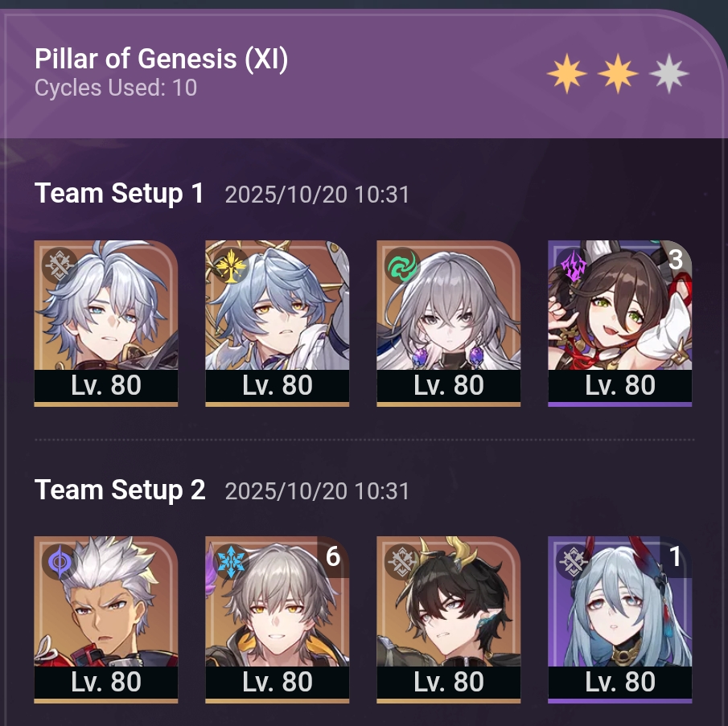Click the Wind element icon on third character
The width and height of the screenshot is (728, 726).
coord(402,266)
